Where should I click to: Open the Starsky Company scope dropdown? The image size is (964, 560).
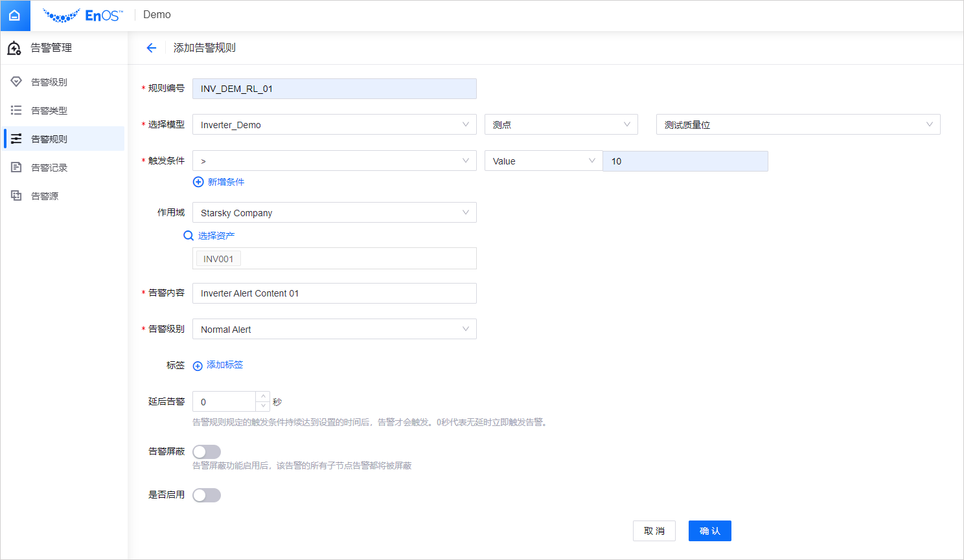pos(334,212)
